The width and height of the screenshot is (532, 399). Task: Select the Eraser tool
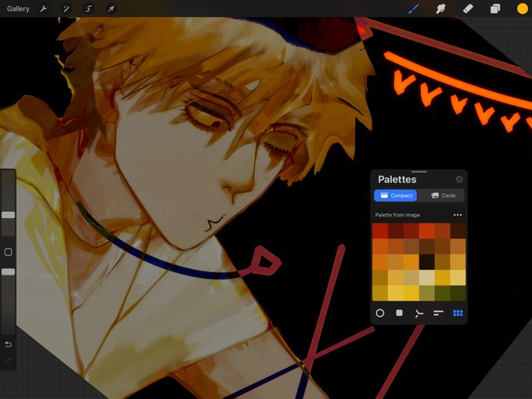click(468, 9)
